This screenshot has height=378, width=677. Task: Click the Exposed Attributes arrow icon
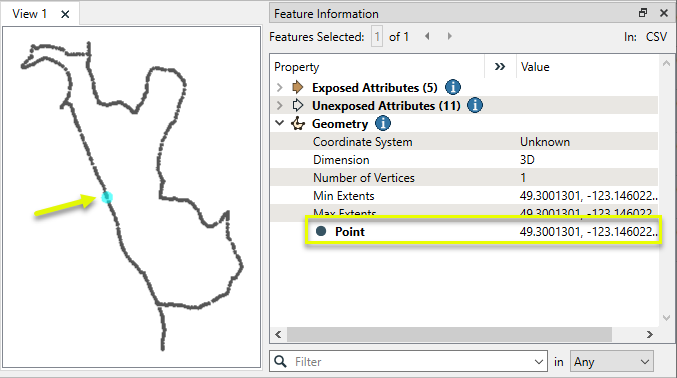click(297, 87)
